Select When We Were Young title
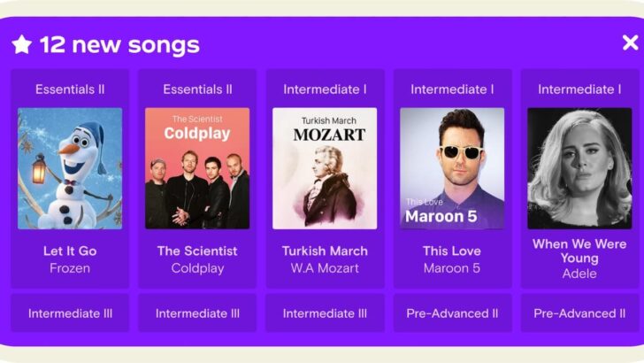 579,251
